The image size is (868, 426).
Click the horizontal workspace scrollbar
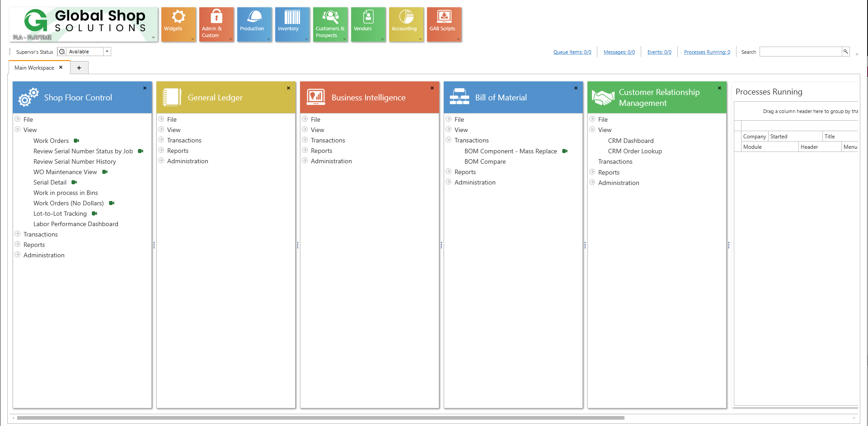pos(321,418)
